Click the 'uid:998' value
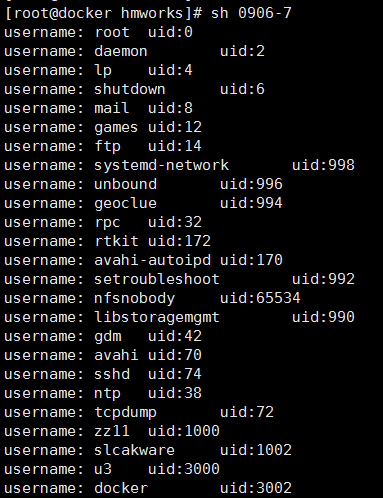The height and width of the screenshot is (498, 383). (323, 165)
